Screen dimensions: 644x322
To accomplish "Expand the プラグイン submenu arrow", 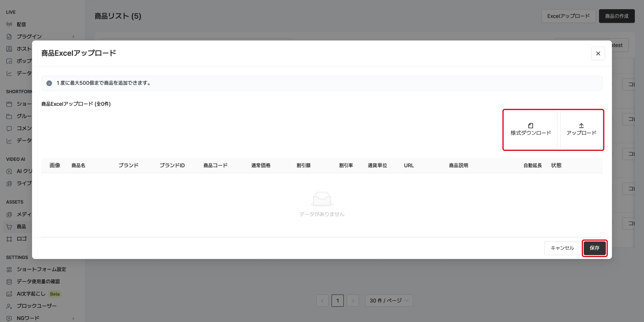I will [x=73, y=36].
